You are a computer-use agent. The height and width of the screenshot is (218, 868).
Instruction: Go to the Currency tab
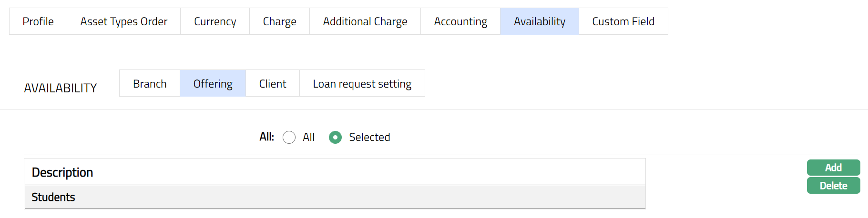pos(215,21)
